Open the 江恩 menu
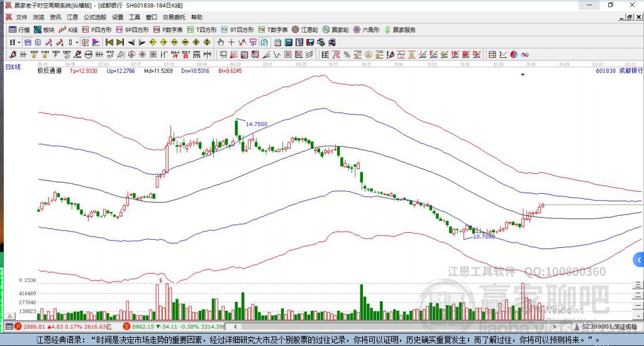 pos(72,17)
